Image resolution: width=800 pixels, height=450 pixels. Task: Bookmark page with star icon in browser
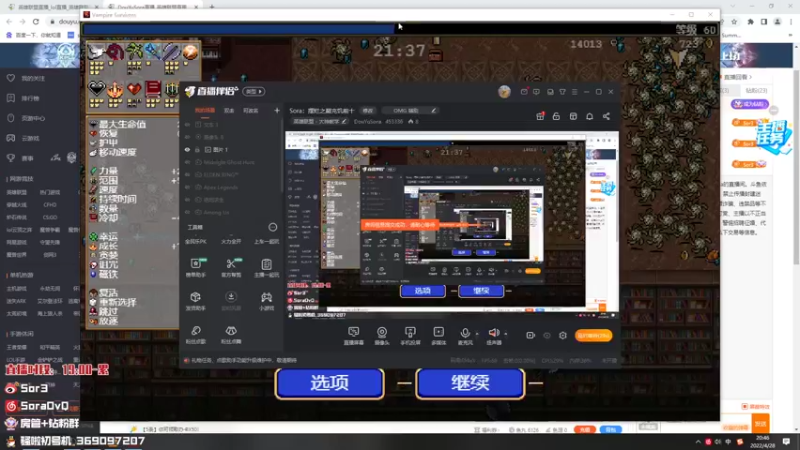734,21
